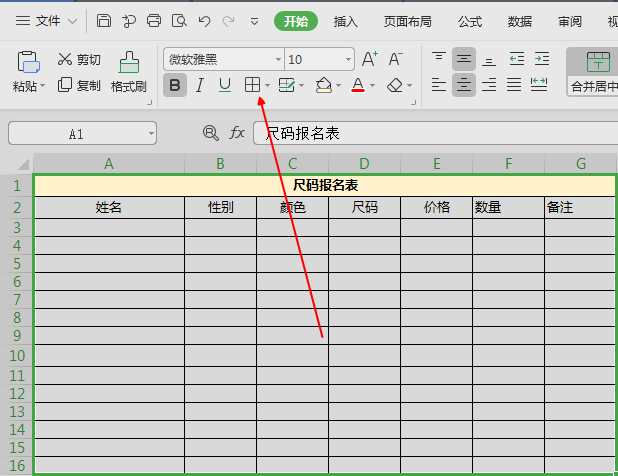This screenshot has width=618, height=476.
Task: Decrease font size with A- icon
Action: click(395, 59)
